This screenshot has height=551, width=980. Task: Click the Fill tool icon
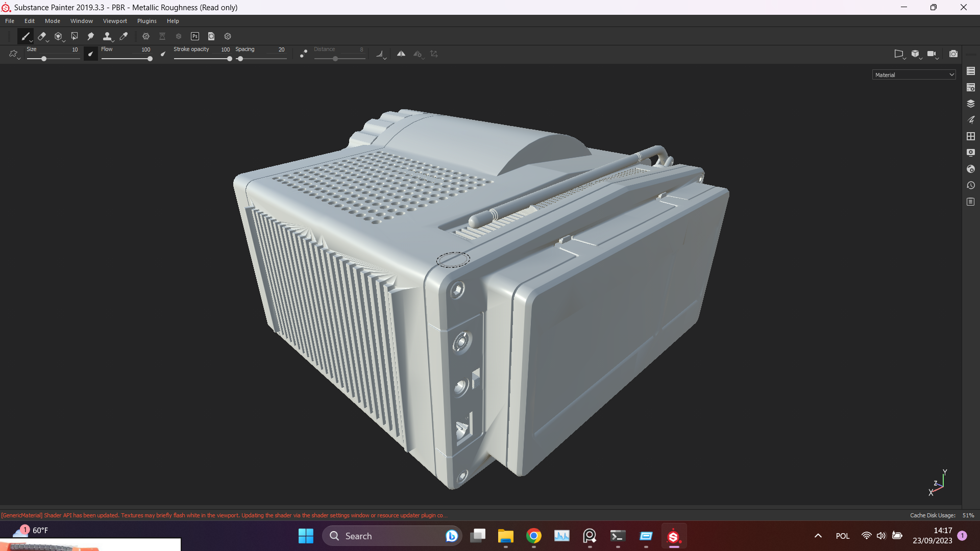[58, 36]
